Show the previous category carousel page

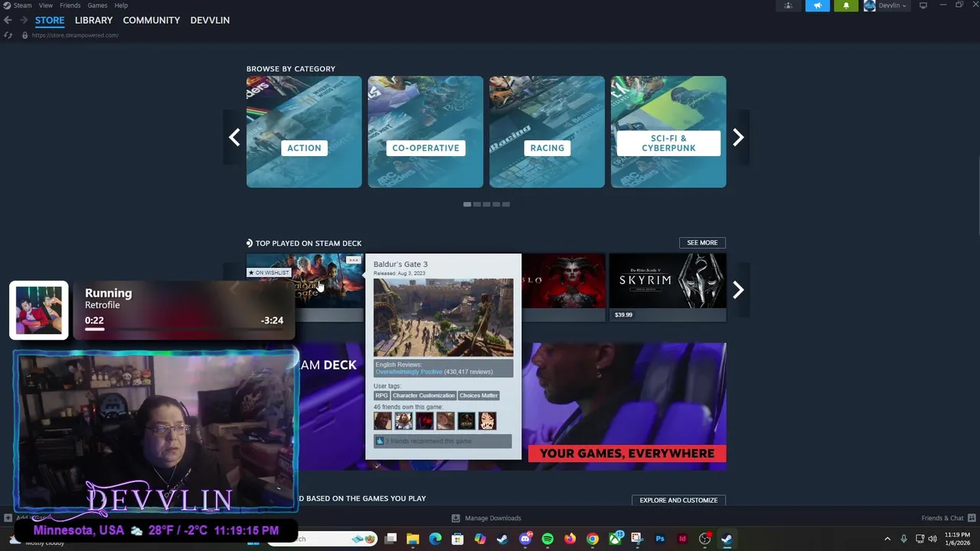234,137
